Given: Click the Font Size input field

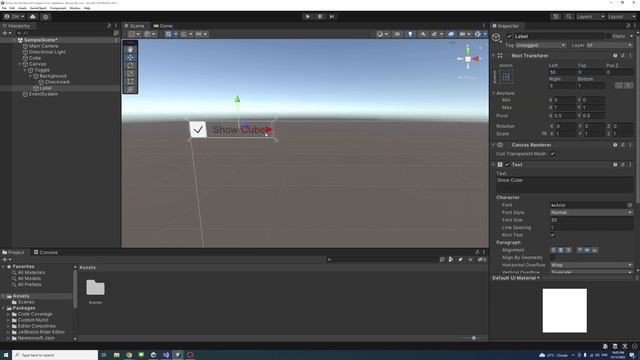Looking at the screenshot, I should coord(591,220).
